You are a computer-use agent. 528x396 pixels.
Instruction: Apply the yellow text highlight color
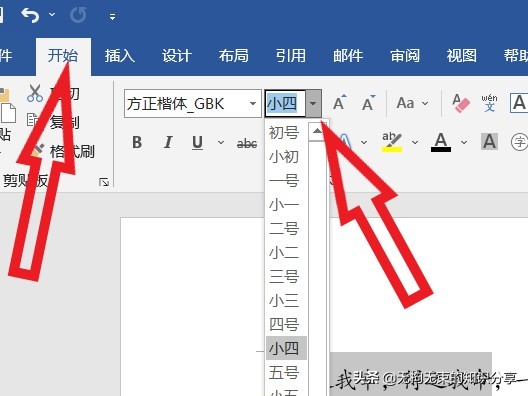392,142
